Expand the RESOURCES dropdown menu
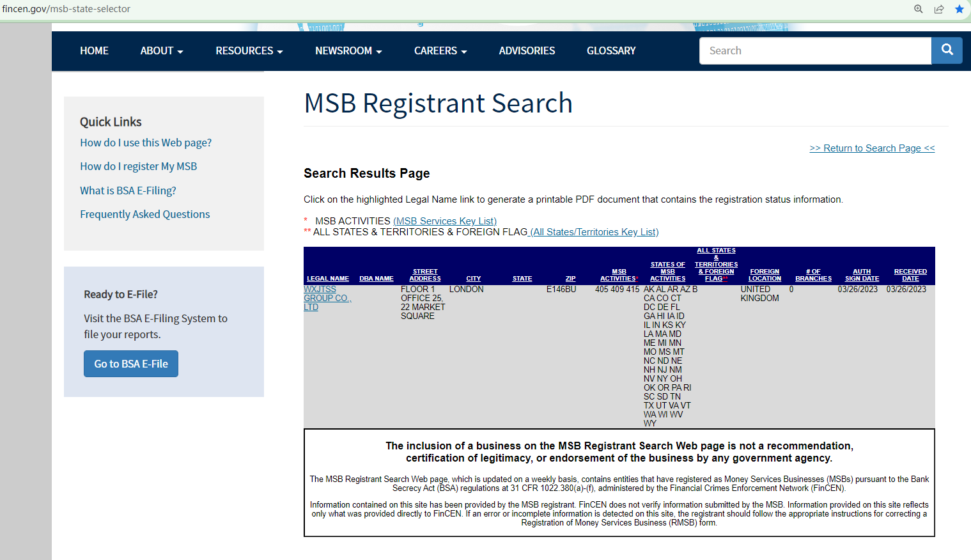This screenshot has width=971, height=560. click(x=249, y=51)
